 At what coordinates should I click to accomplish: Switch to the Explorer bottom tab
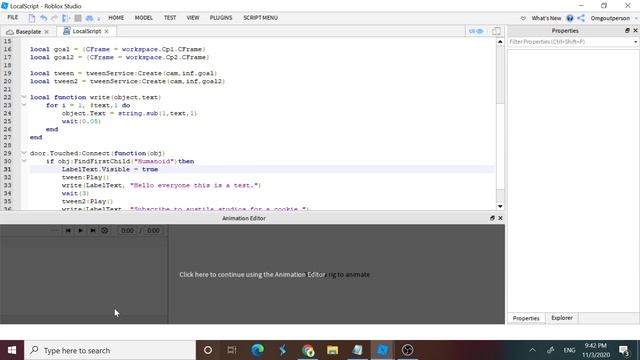(x=562, y=318)
